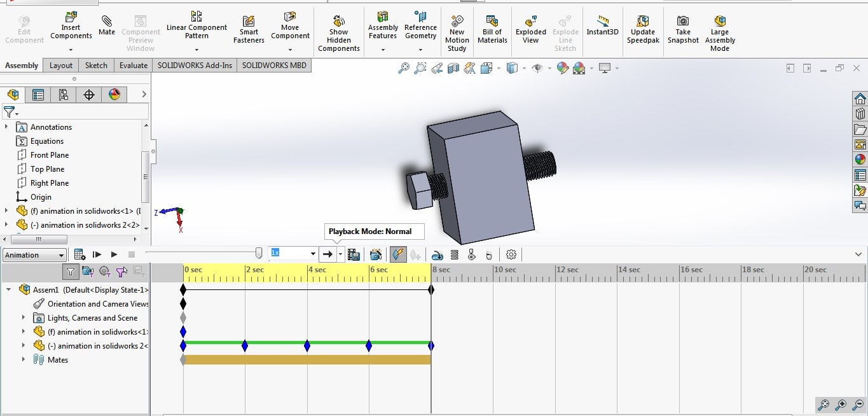Open the Hide/Show Items eye icon
This screenshot has width=868, height=416.
point(537,68)
